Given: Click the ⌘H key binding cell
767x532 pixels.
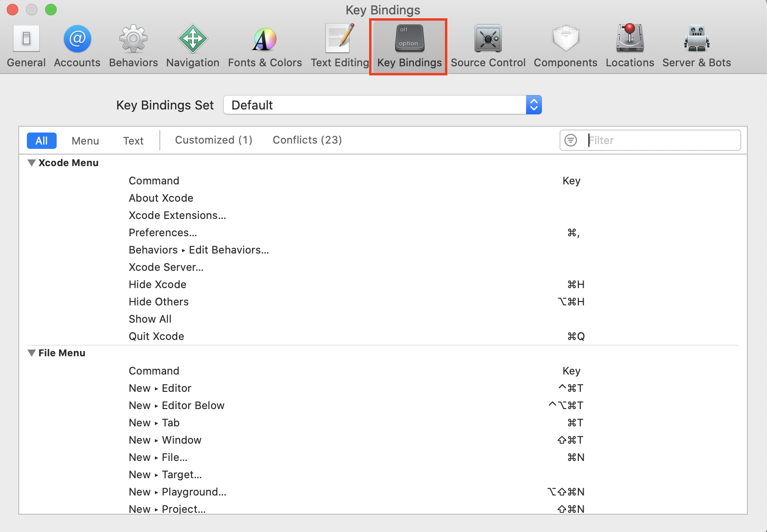Looking at the screenshot, I should pyautogui.click(x=576, y=284).
